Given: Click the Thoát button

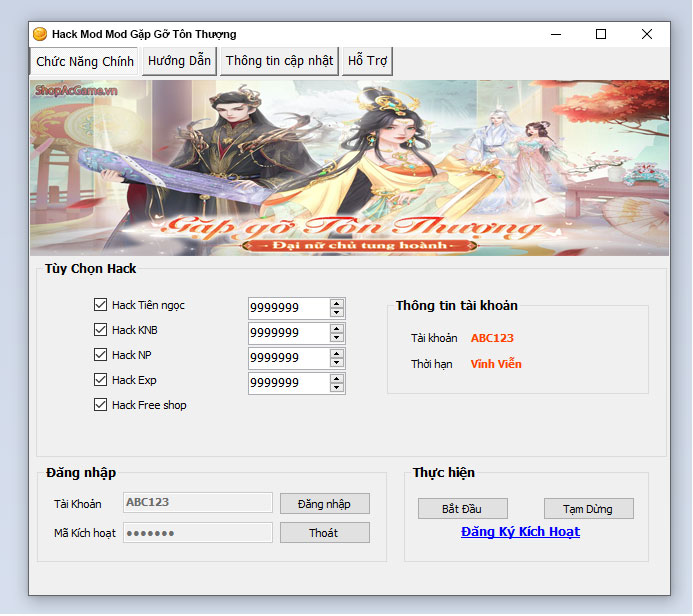Looking at the screenshot, I should coord(325,533).
